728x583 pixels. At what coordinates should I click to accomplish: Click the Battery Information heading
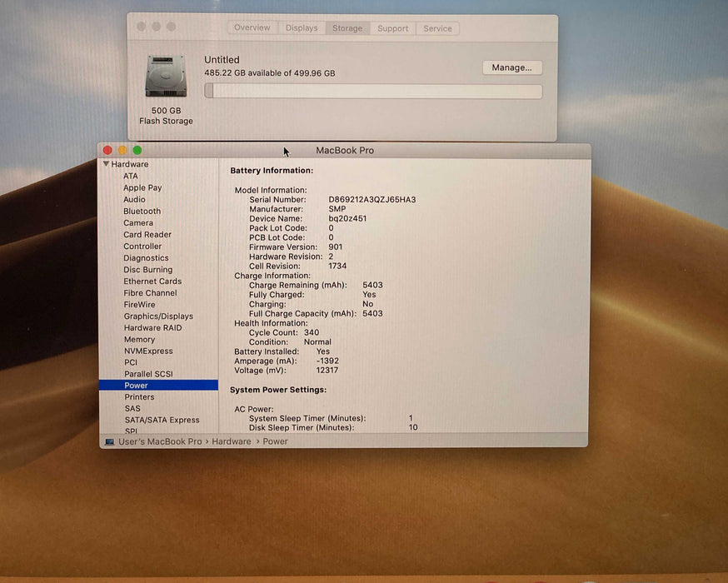[272, 171]
